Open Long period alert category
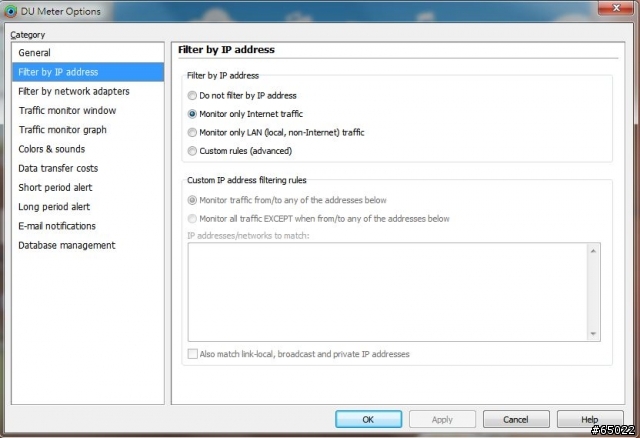 pyautogui.click(x=88, y=207)
